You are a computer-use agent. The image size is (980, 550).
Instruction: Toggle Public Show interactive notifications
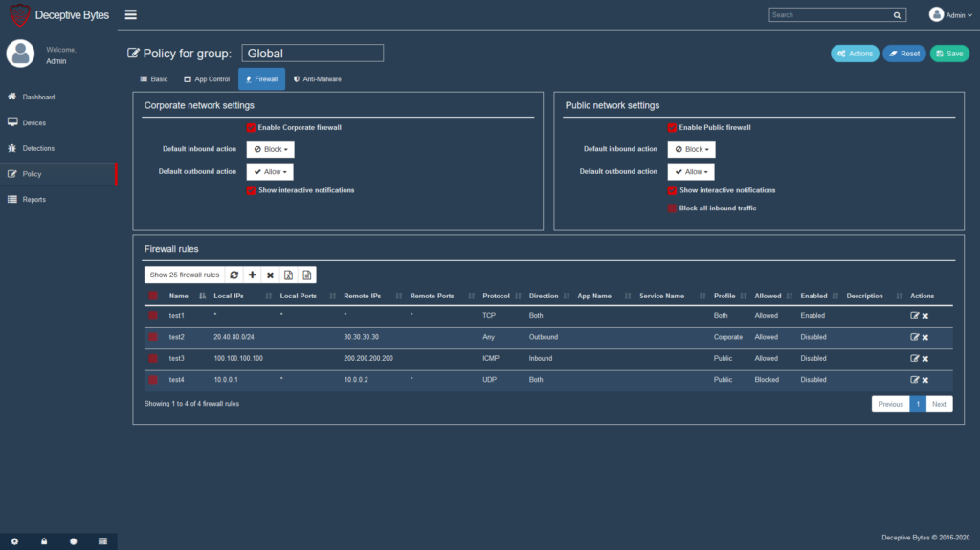(x=673, y=190)
